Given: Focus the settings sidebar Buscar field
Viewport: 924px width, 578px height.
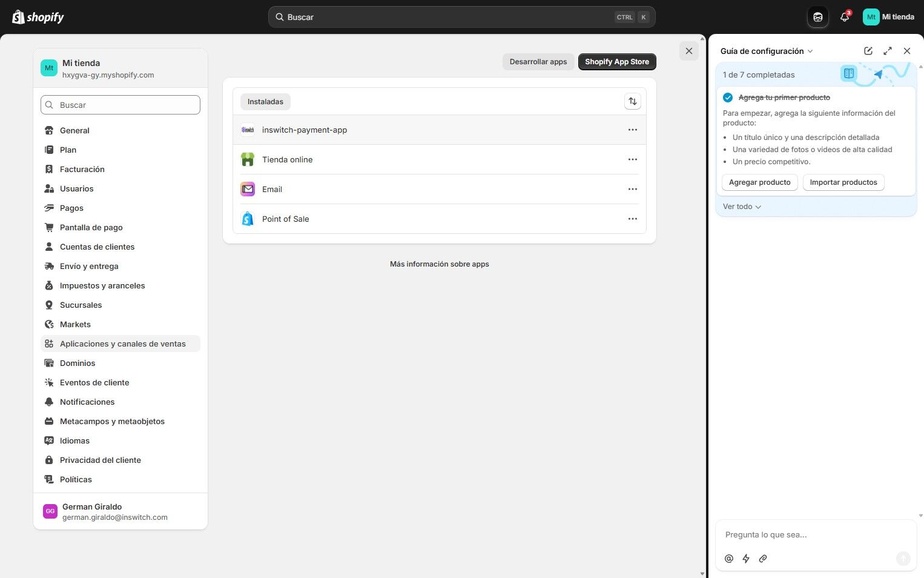Looking at the screenshot, I should pos(120,105).
